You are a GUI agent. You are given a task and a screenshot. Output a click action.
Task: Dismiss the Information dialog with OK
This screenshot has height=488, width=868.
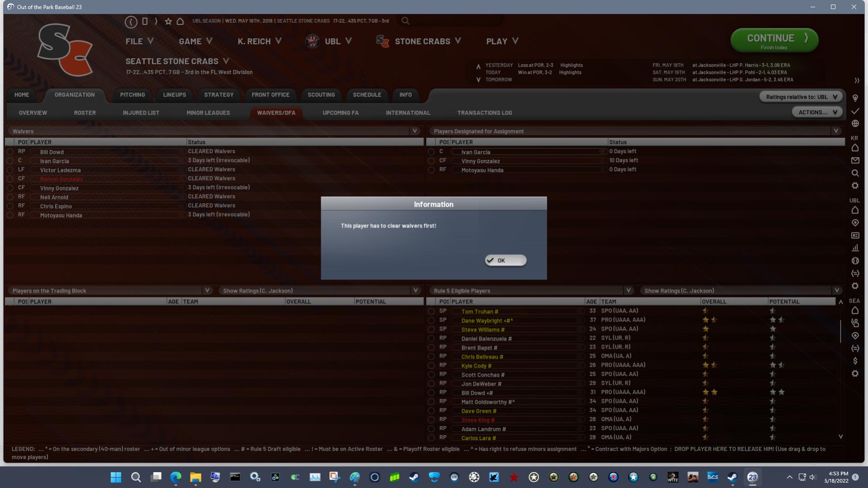tap(505, 261)
